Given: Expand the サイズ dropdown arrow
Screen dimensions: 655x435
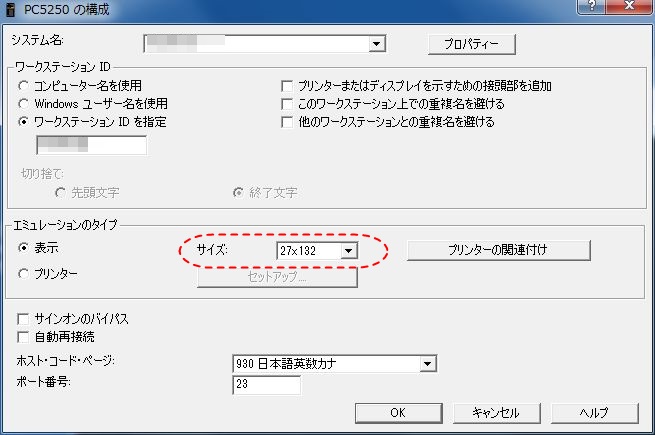Looking at the screenshot, I should pos(349,251).
